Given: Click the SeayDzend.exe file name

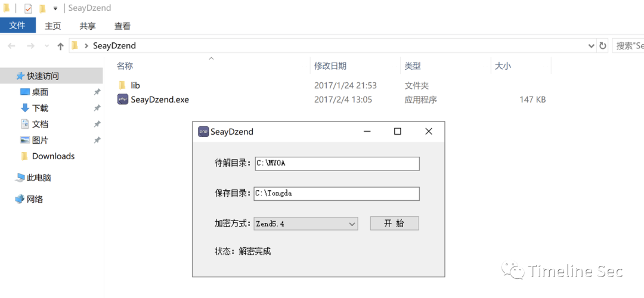Looking at the screenshot, I should (x=160, y=100).
